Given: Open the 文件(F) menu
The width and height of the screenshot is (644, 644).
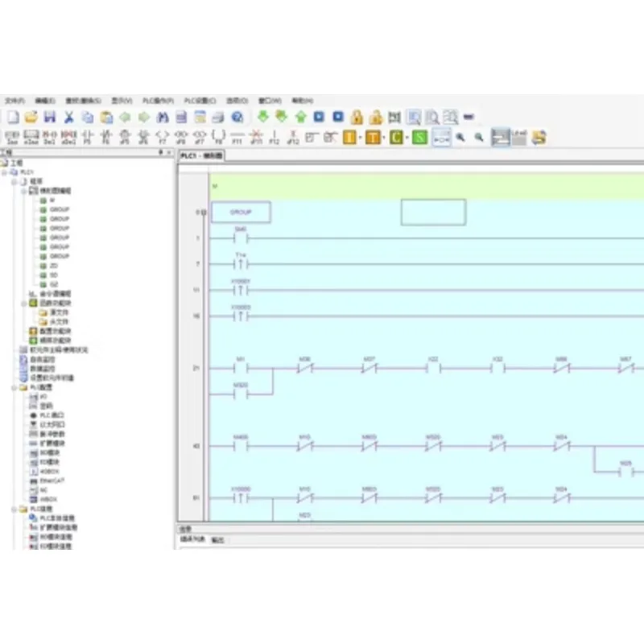Looking at the screenshot, I should 14,101.
